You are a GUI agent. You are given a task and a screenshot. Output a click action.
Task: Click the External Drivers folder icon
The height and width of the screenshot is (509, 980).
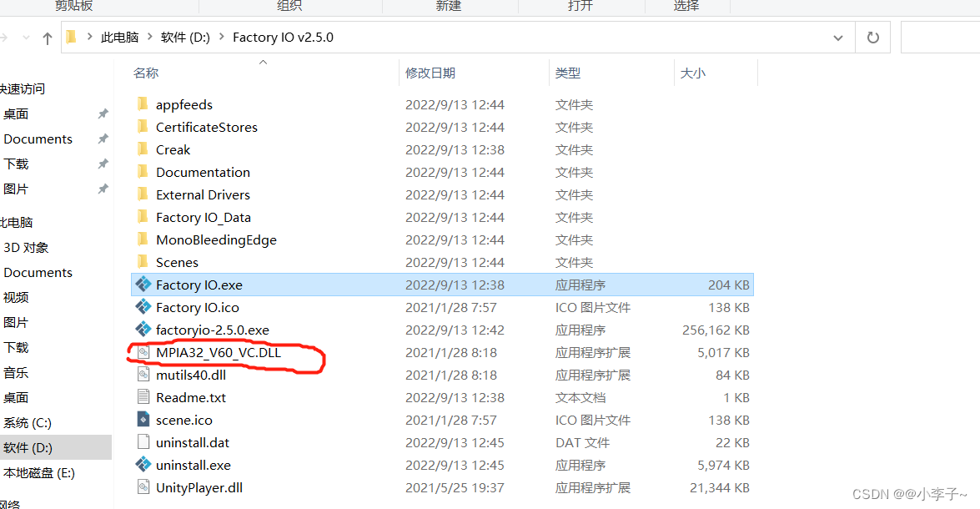click(143, 194)
